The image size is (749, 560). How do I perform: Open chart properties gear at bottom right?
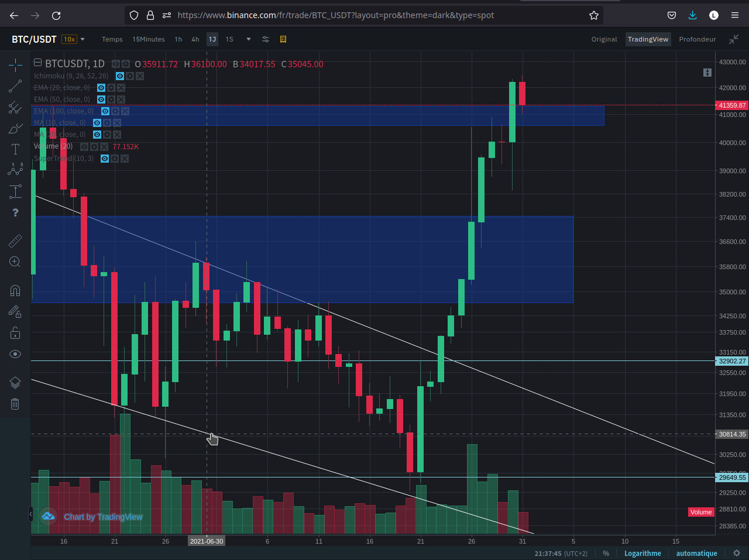pos(737,553)
